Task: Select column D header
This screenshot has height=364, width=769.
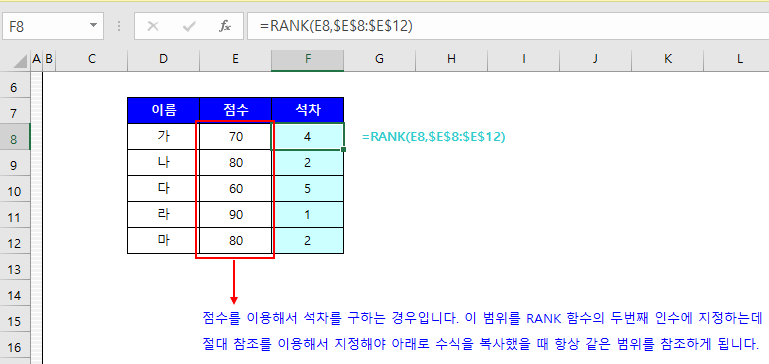Action: click(163, 59)
